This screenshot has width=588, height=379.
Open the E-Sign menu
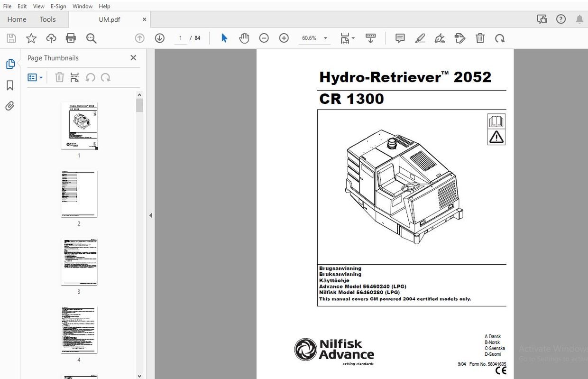pos(58,6)
